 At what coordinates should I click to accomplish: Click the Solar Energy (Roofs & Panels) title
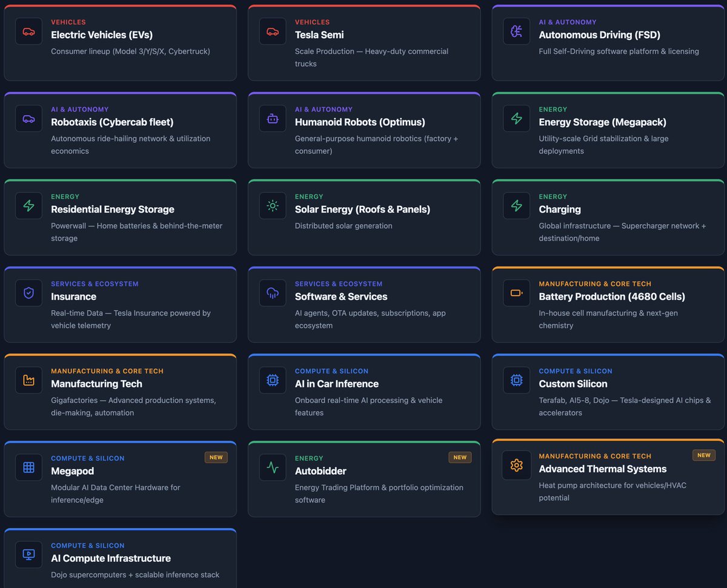point(362,209)
